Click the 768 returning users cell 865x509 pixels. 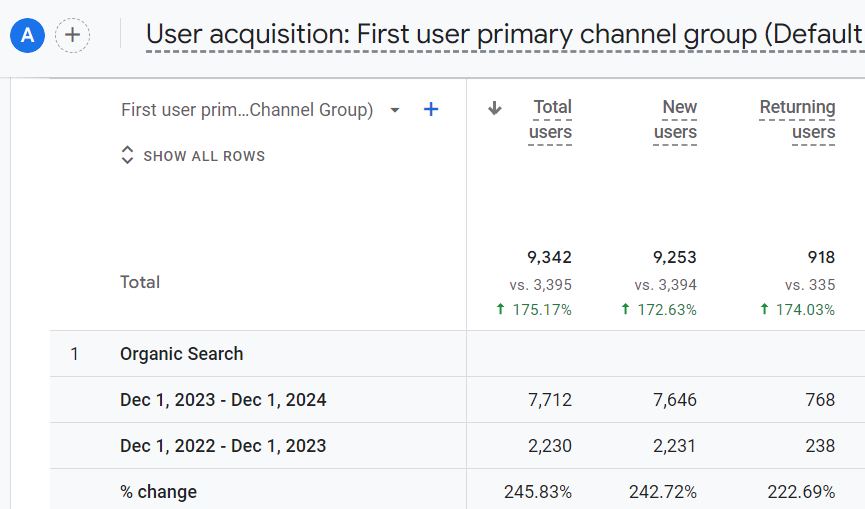[820, 400]
